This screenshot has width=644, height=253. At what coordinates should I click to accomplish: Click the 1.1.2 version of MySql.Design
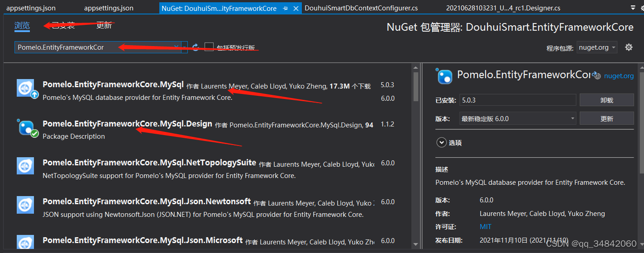coord(387,124)
